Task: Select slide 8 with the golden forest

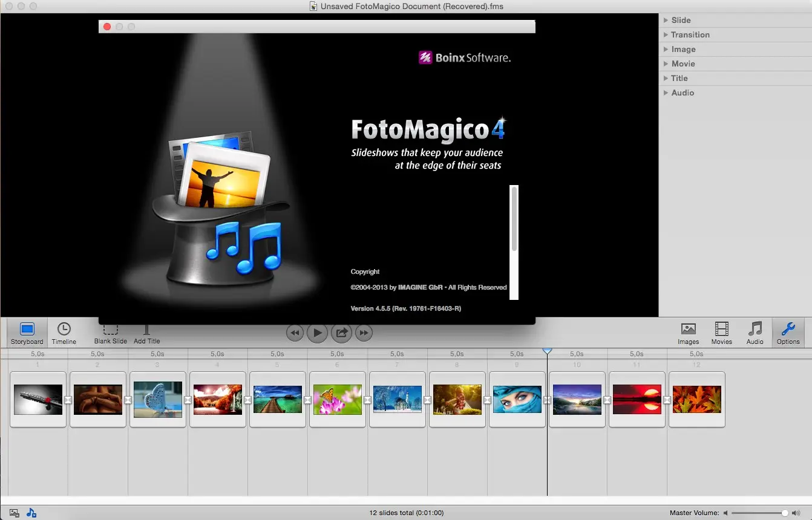Action: 457,400
